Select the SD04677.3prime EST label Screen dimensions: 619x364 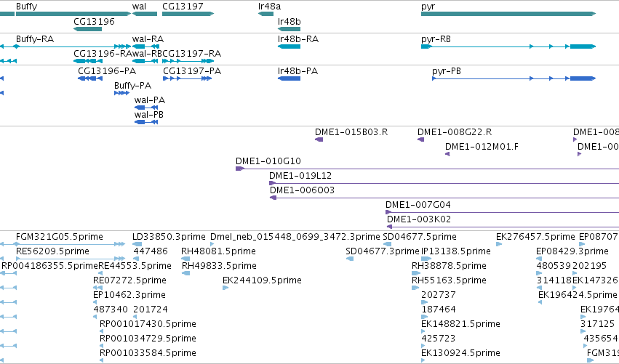[382, 251]
